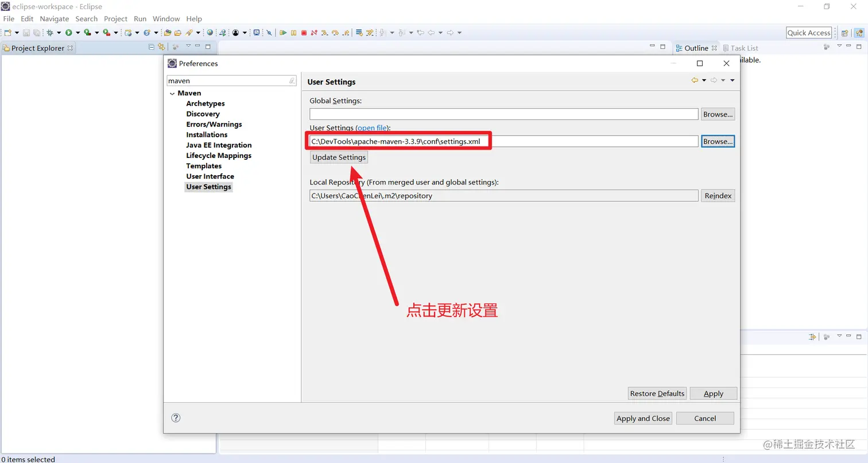Click the Save toolbar icon
868x463 pixels.
pyautogui.click(x=26, y=33)
